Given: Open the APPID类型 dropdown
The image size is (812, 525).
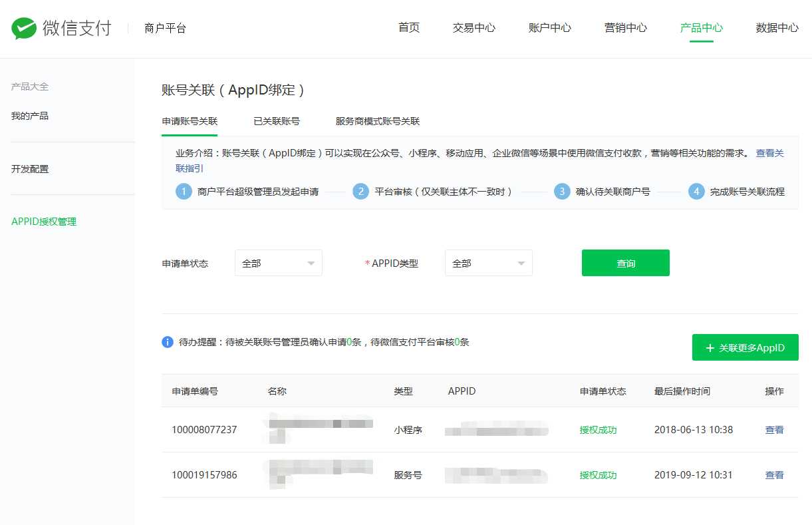Looking at the screenshot, I should click(488, 263).
